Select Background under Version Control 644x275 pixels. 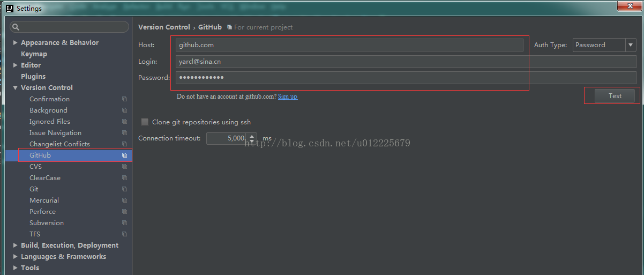coord(48,110)
